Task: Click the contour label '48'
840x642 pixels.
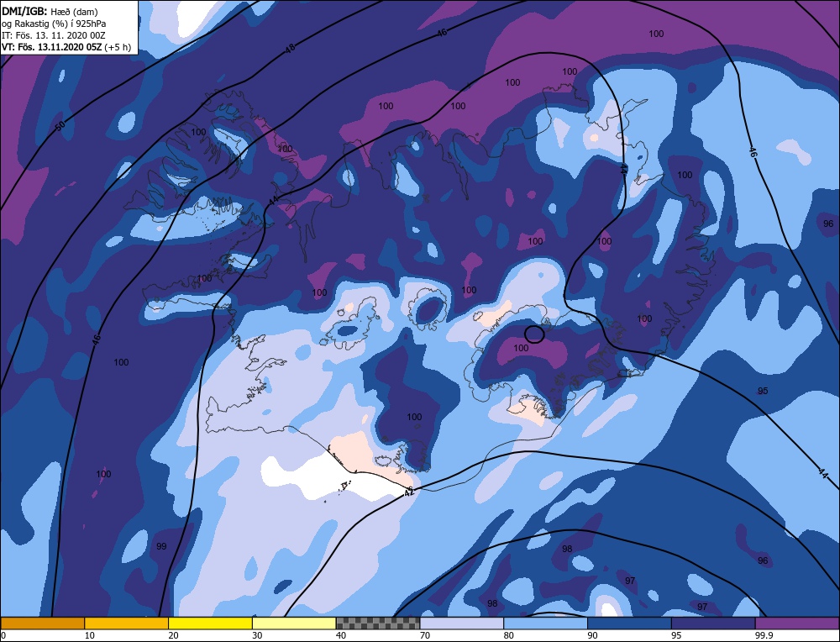Action: click(x=290, y=48)
